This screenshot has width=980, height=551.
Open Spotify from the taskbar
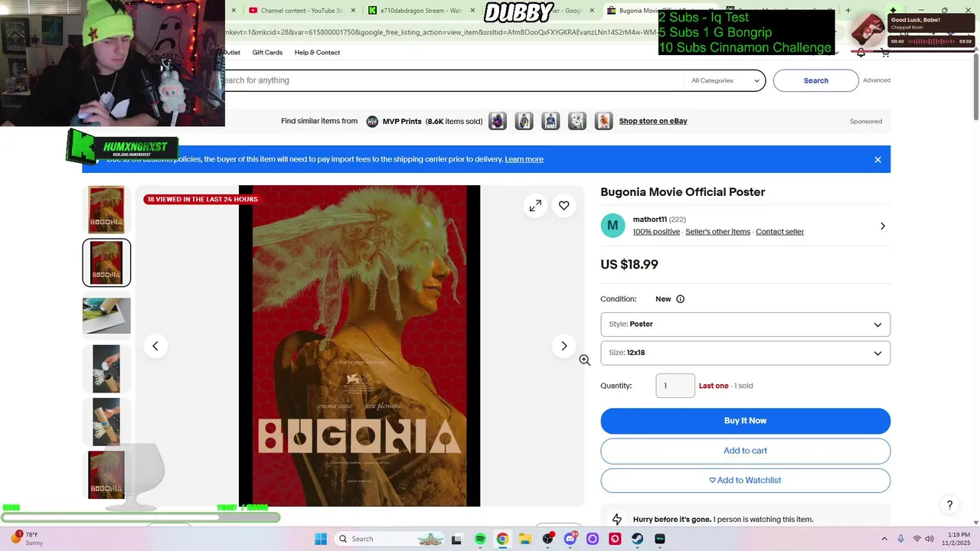[480, 539]
